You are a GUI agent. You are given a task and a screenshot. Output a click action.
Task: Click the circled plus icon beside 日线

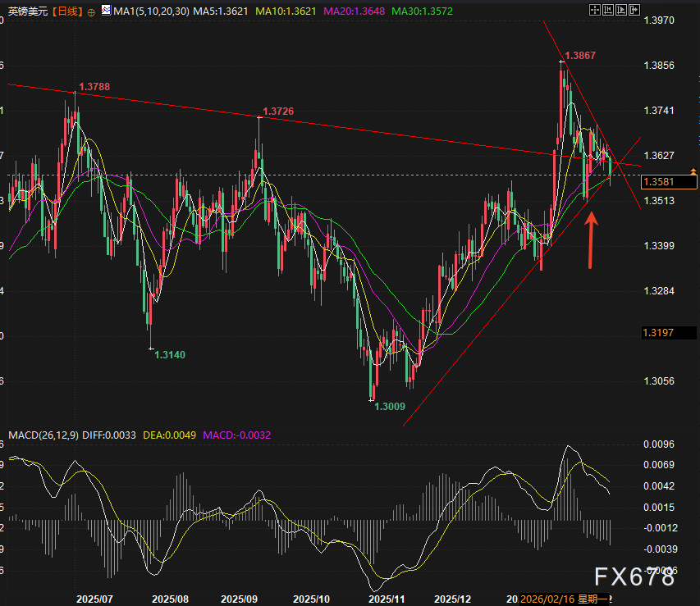click(x=89, y=12)
